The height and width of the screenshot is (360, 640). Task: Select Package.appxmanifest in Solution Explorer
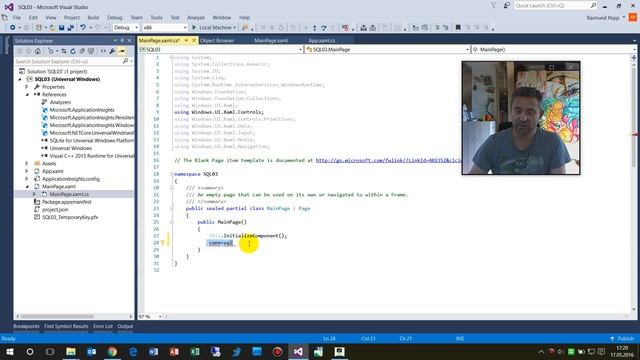click(67, 202)
